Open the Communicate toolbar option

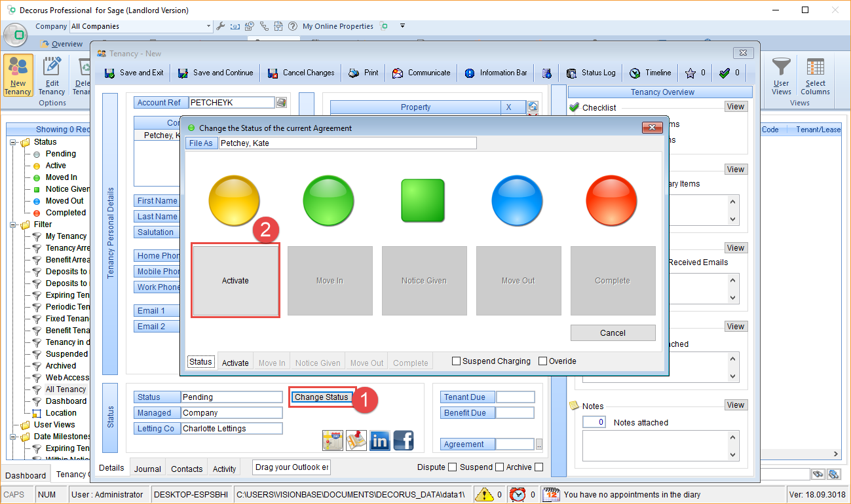421,73
